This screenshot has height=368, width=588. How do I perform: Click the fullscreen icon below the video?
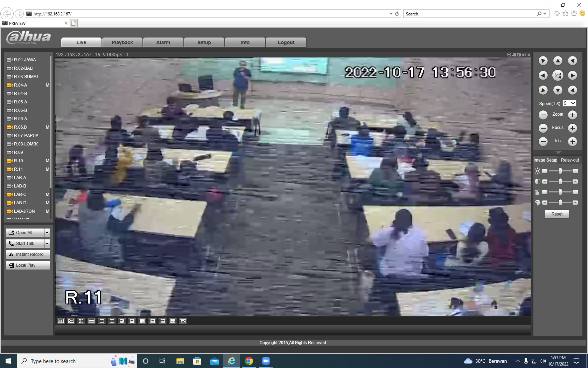(81, 321)
